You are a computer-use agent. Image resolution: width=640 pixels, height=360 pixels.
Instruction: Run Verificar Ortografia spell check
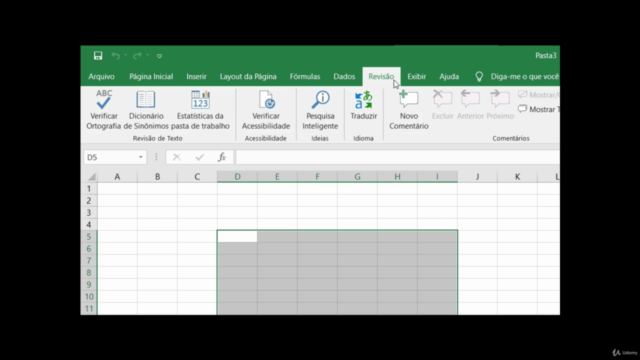(x=104, y=110)
